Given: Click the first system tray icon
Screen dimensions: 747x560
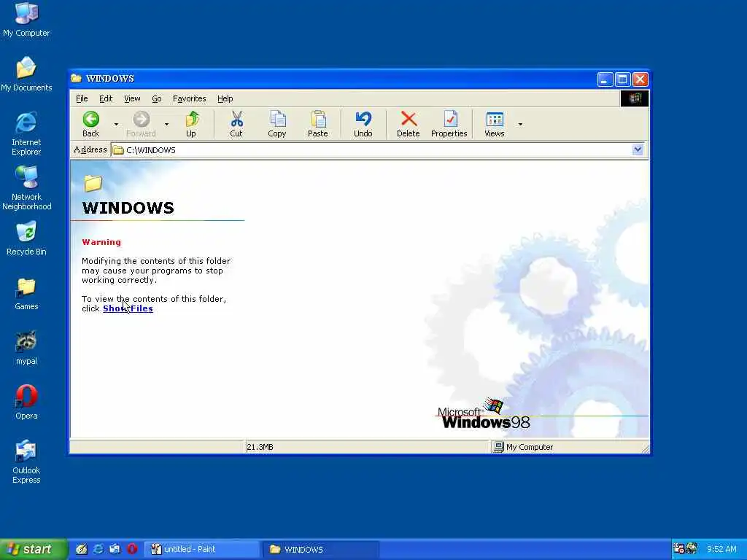Looking at the screenshot, I should 679,548.
